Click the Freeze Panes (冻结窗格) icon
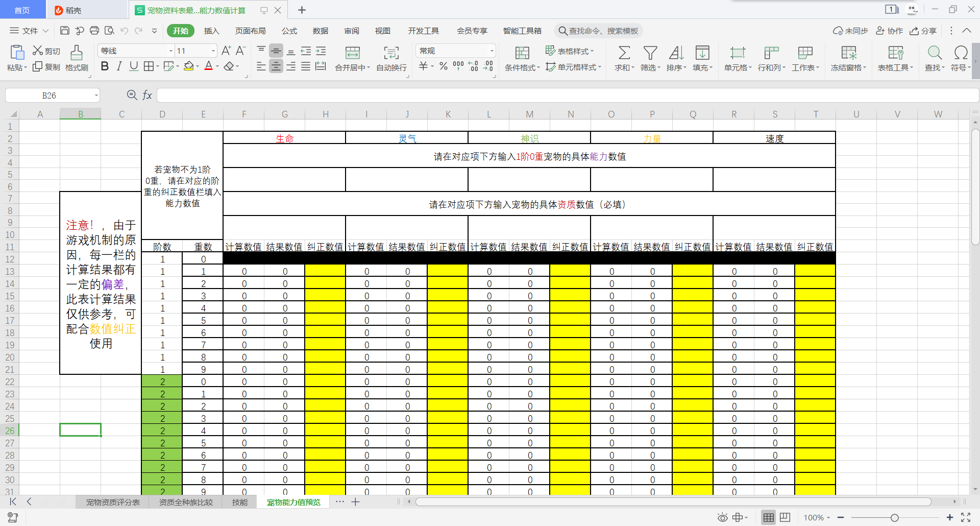Screen dimensions: 980x526 (x=848, y=53)
